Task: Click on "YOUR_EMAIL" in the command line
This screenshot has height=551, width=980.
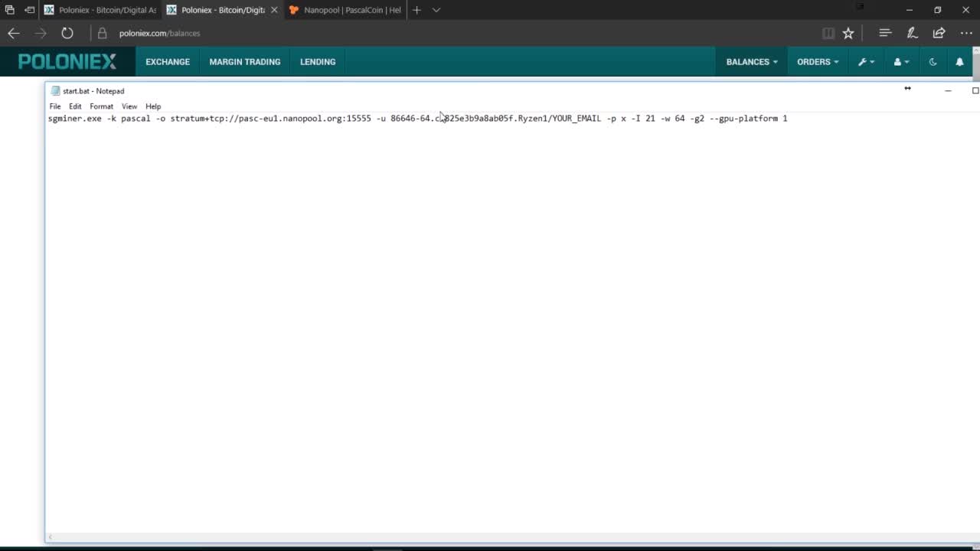Action: pyautogui.click(x=577, y=119)
